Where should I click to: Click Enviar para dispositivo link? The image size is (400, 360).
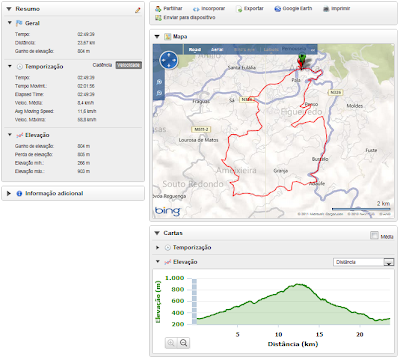189,17
